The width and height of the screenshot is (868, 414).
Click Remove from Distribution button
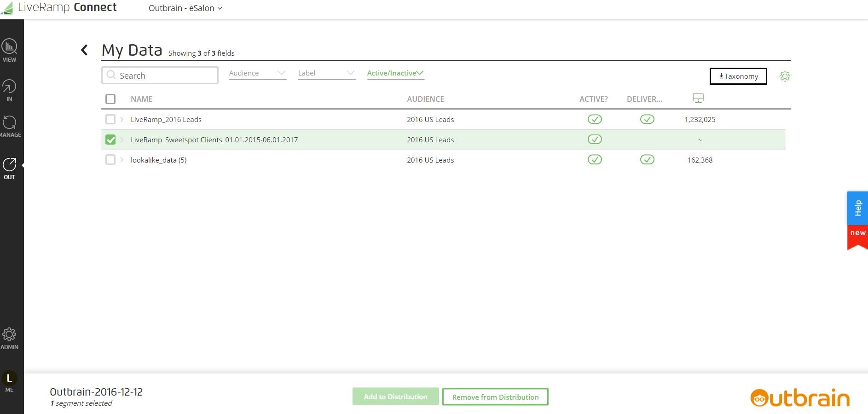tap(495, 397)
